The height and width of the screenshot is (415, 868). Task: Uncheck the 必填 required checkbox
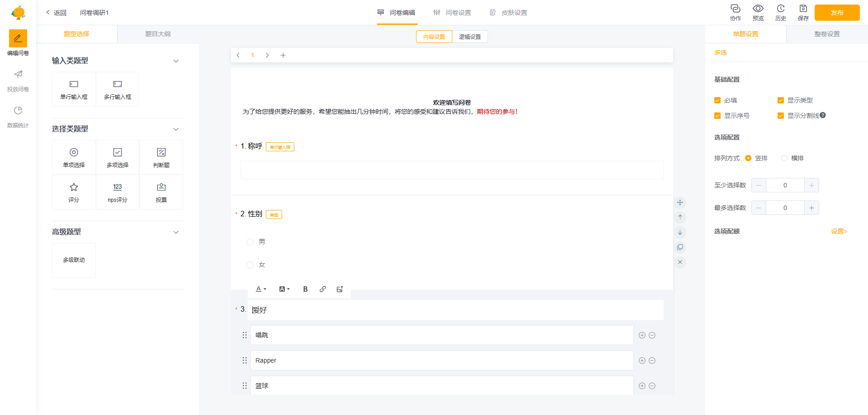pos(717,100)
